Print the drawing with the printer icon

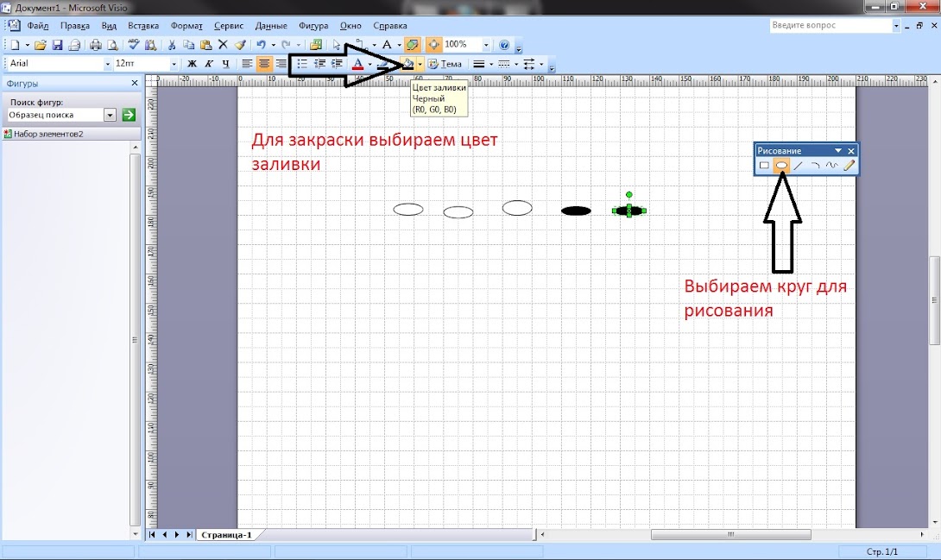[96, 45]
